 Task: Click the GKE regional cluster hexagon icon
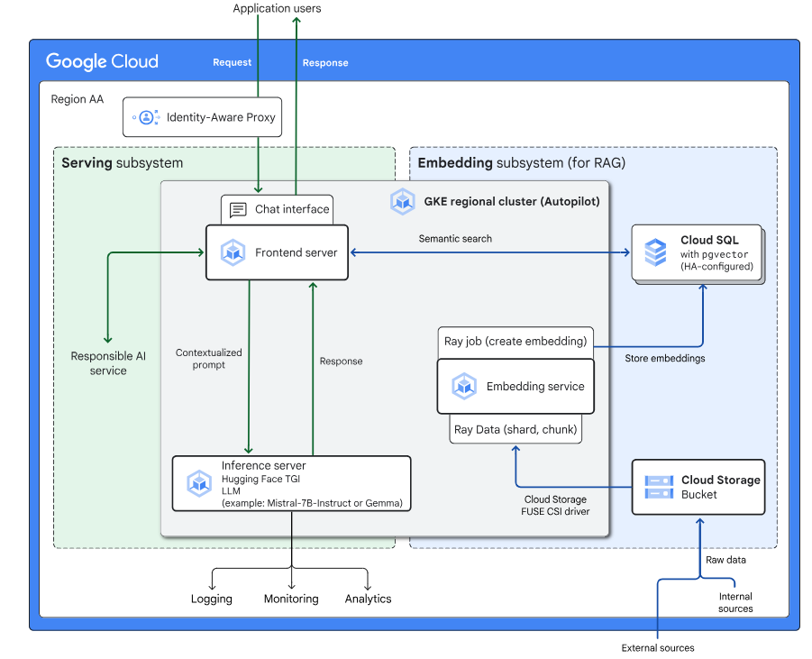click(403, 201)
